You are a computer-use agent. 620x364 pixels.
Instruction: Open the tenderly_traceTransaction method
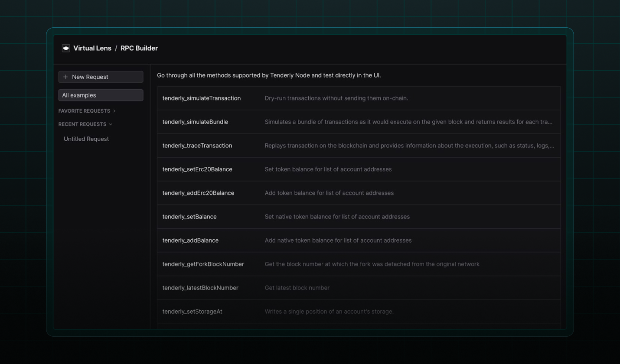tap(197, 146)
